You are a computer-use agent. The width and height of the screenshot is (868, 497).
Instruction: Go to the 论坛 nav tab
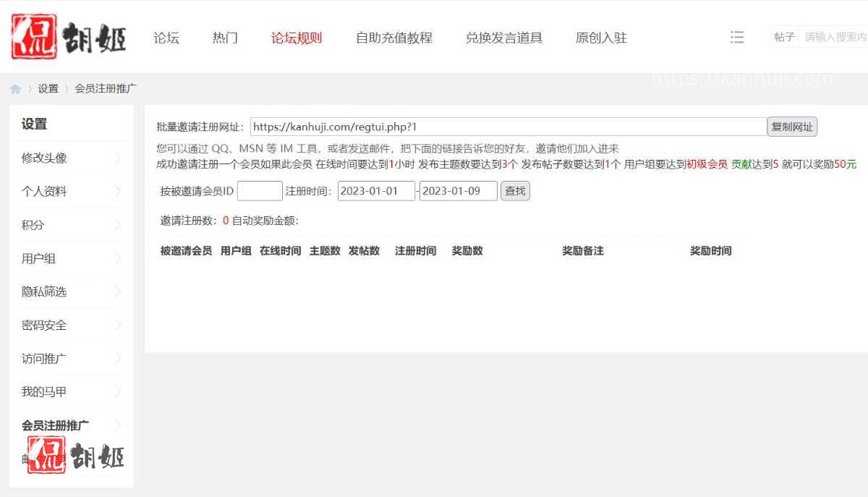point(166,38)
